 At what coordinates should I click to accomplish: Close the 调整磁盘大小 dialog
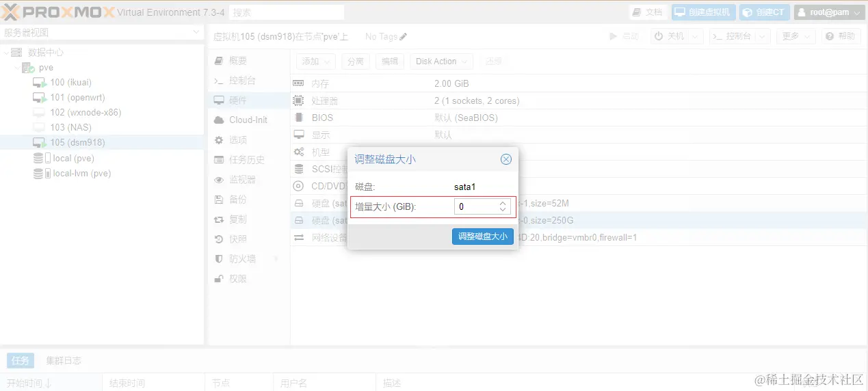[506, 159]
